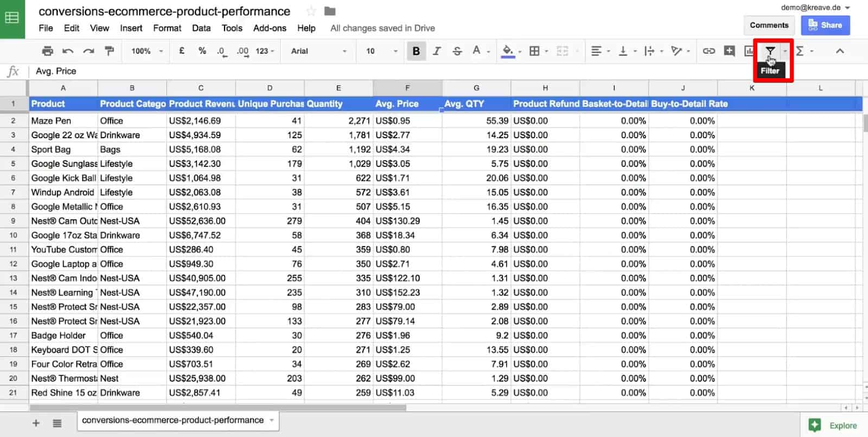
Task: Open the Add-ons menu
Action: pos(270,28)
